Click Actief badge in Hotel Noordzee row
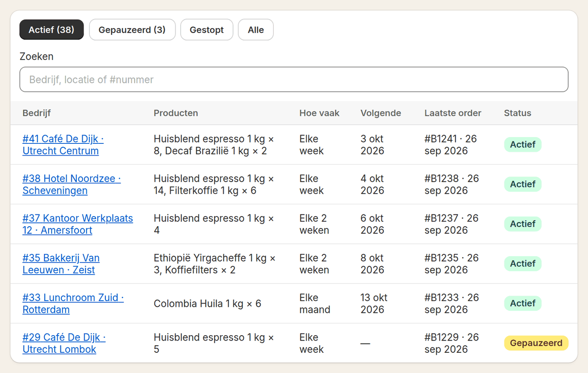This screenshot has width=588, height=373. tap(522, 184)
